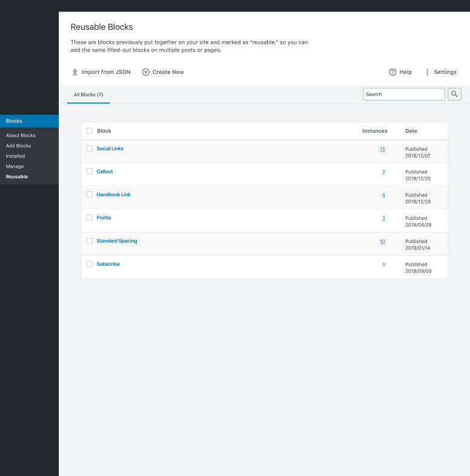Toggle the select-all checkbox in table header
Image resolution: width=470 pixels, height=476 pixels.
pos(90,131)
